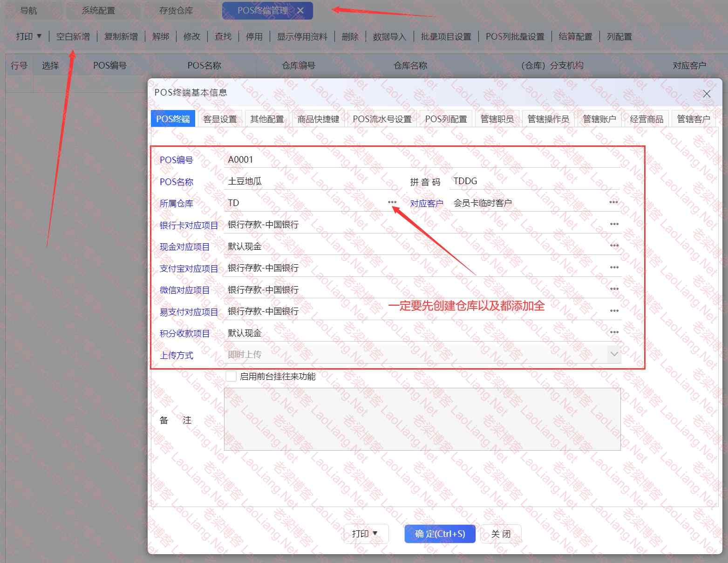Open the 打印 menu in top toolbar
Image resolution: width=728 pixels, height=563 pixels.
pyautogui.click(x=29, y=36)
